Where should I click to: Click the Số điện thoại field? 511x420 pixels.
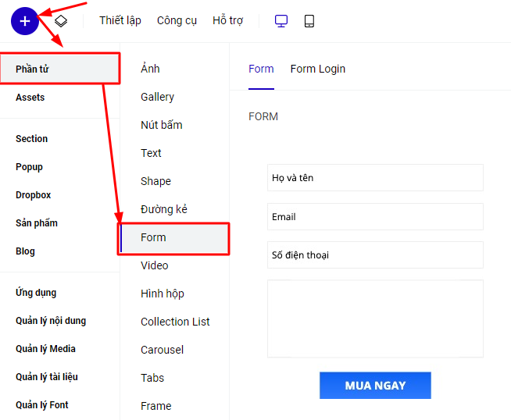[375, 255]
